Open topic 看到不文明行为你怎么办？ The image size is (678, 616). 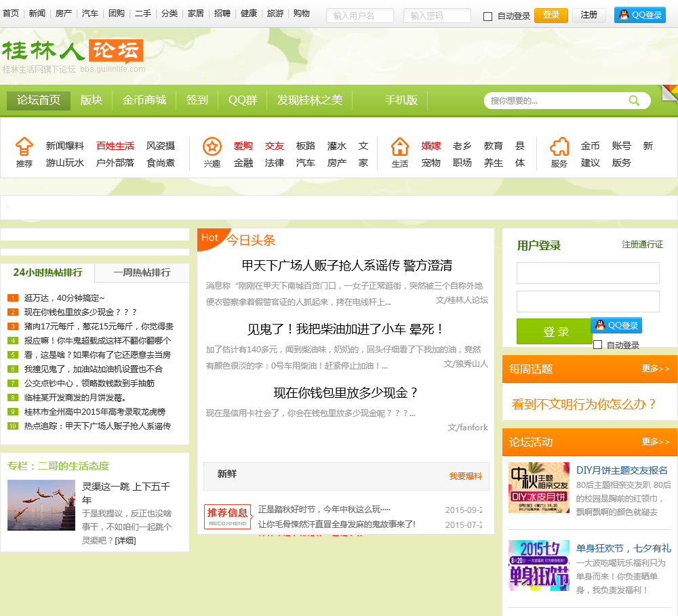pos(584,404)
